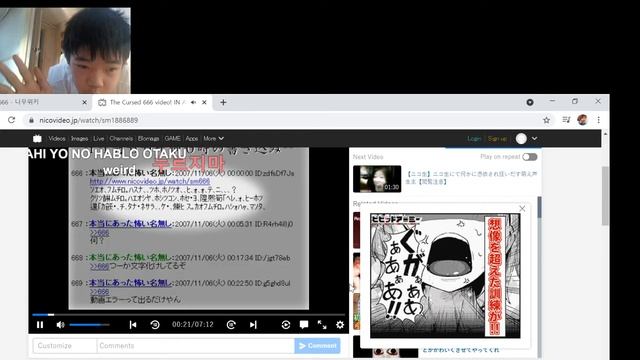The width and height of the screenshot is (640, 360).
Task: Open the Chrome profile avatar
Action: pyautogui.click(x=582, y=120)
